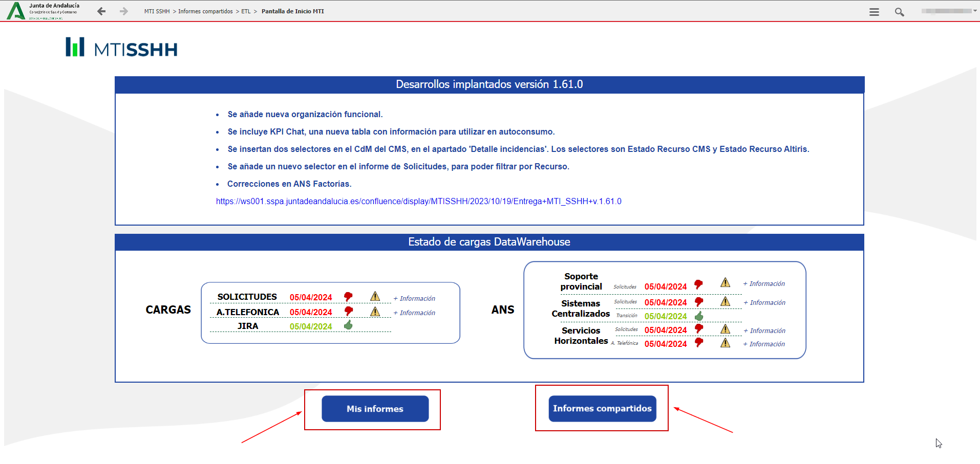Click thumbs-down icon in A. Telefónica ANS row

(699, 343)
